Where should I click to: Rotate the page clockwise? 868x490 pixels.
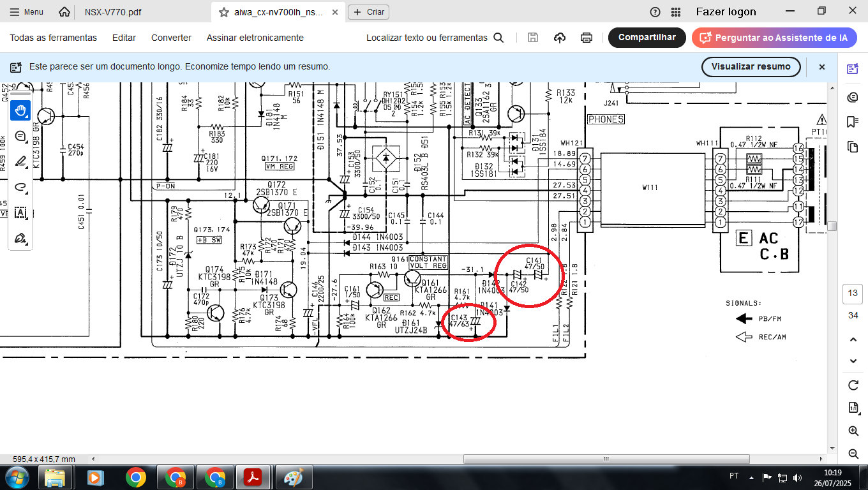click(x=853, y=385)
